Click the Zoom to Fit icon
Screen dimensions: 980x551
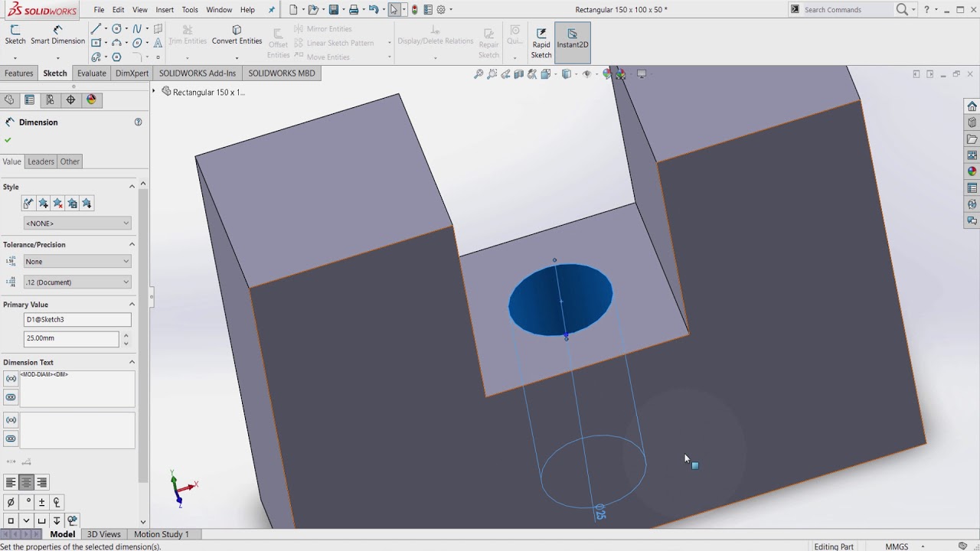click(479, 74)
